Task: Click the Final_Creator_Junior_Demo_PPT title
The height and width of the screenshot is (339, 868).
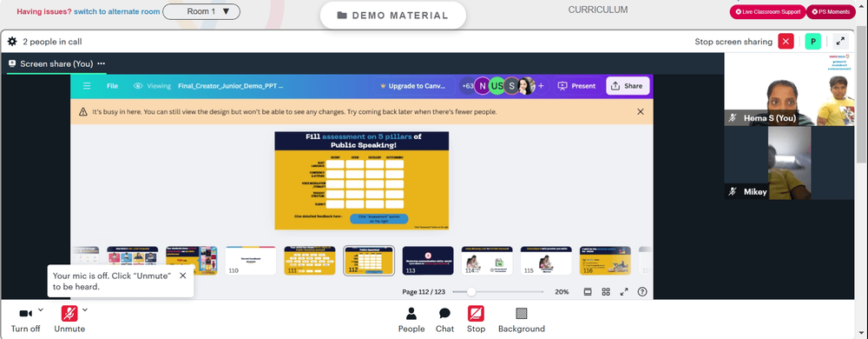Action: click(230, 86)
